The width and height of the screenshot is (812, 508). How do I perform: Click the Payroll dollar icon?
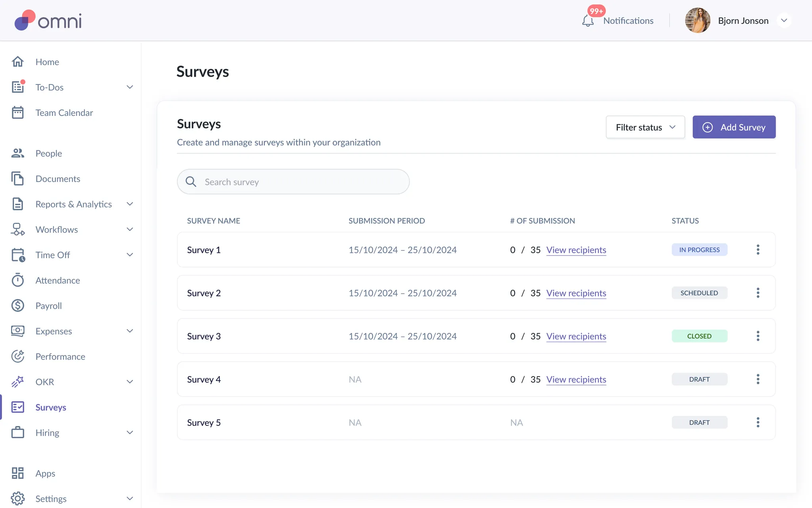(x=18, y=306)
